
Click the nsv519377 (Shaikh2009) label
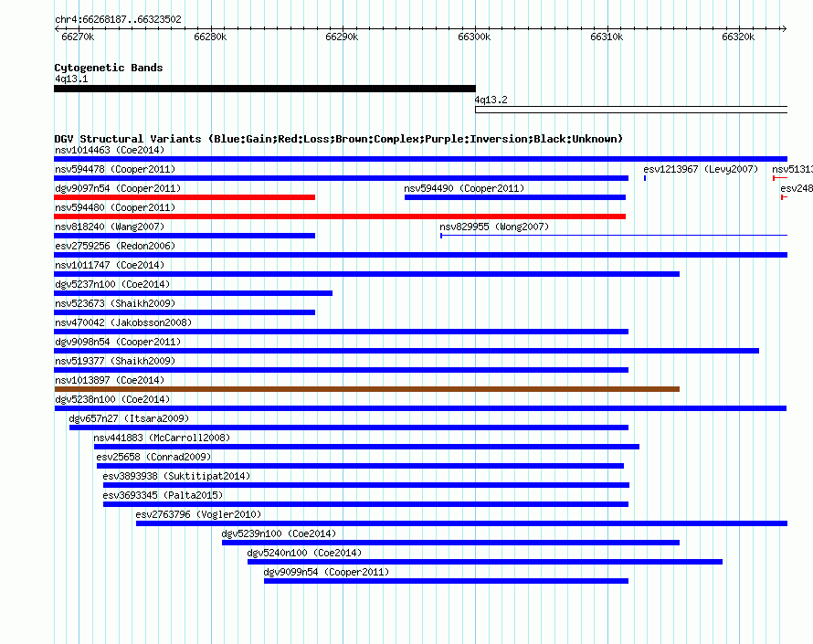tap(115, 361)
